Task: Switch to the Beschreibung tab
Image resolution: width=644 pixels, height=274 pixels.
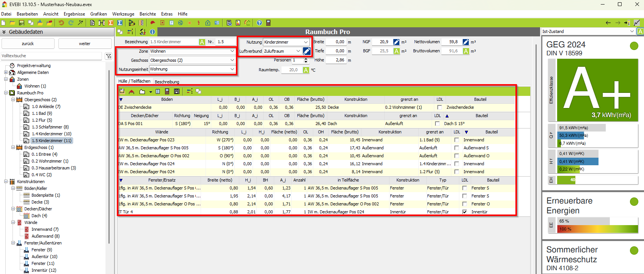Action: tap(167, 82)
